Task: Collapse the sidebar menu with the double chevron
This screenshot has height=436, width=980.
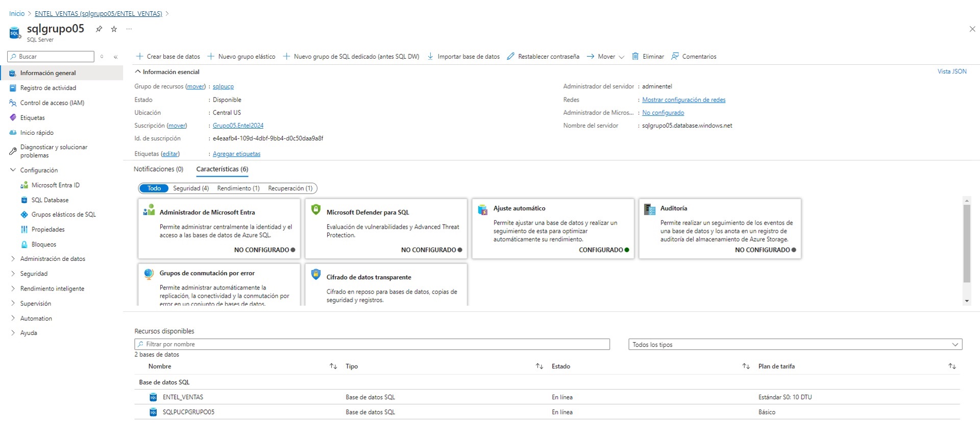Action: [116, 57]
